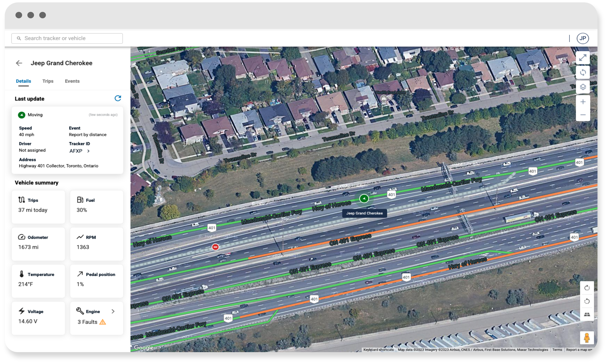Open the map layers selector
Image resolution: width=607 pixels, height=364 pixels.
coord(583,87)
